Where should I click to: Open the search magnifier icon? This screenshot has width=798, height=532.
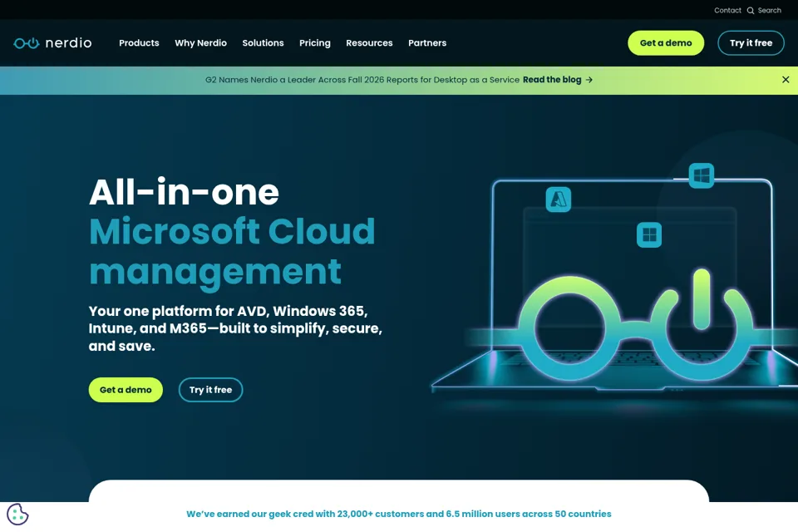coord(750,10)
